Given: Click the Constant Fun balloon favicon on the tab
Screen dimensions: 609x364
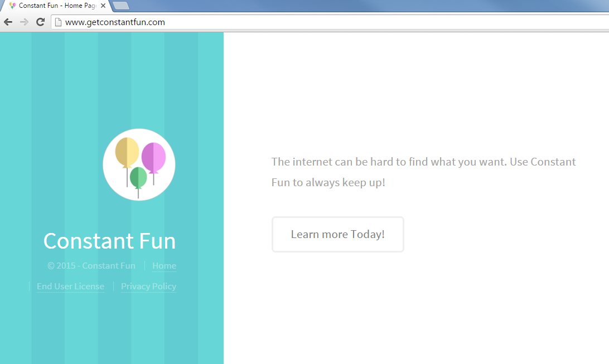Looking at the screenshot, I should pos(13,7).
